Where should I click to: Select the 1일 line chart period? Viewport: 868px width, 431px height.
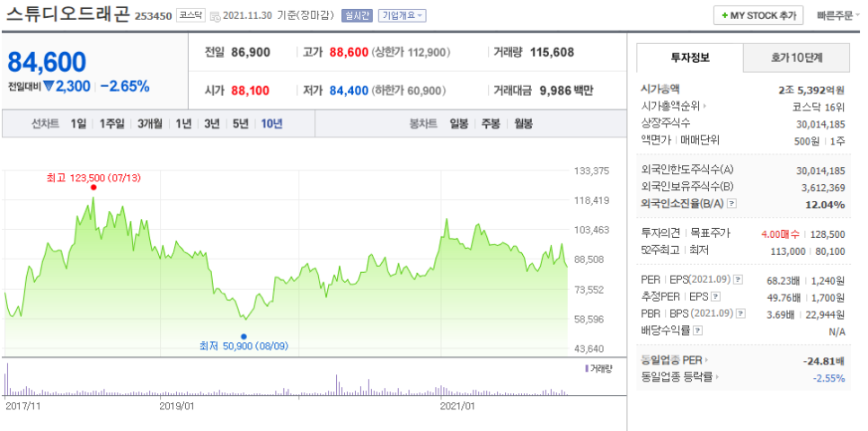tap(78, 124)
